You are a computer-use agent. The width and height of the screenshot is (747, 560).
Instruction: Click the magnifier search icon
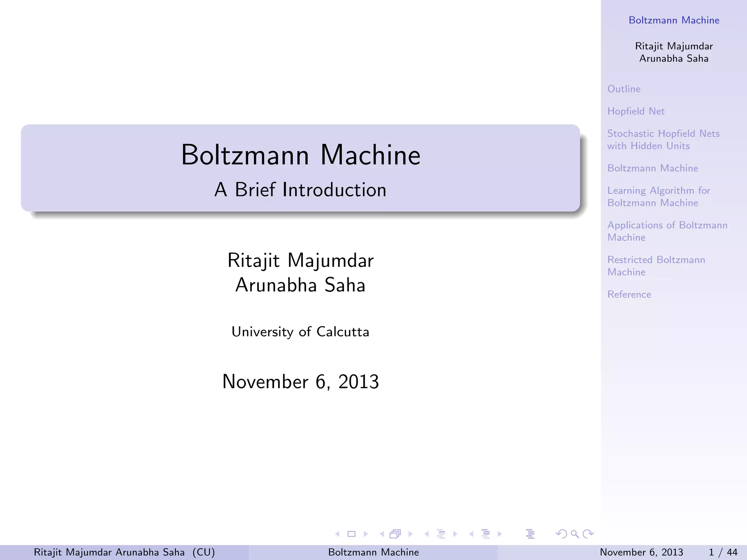[x=574, y=534]
